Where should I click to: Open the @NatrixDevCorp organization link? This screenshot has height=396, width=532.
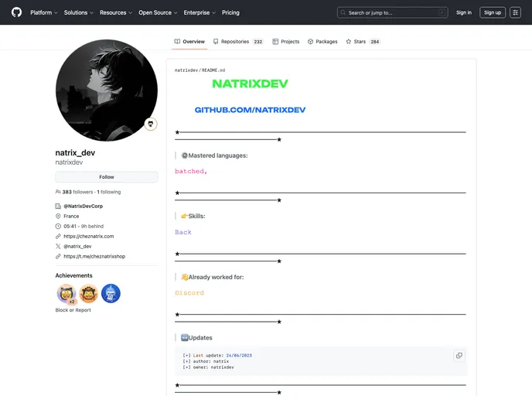click(83, 207)
